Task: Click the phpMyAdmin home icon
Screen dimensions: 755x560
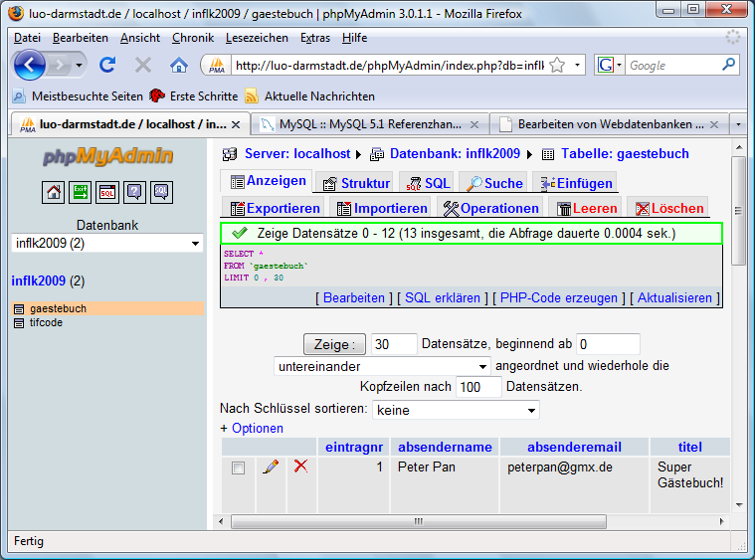Action: click(x=53, y=192)
